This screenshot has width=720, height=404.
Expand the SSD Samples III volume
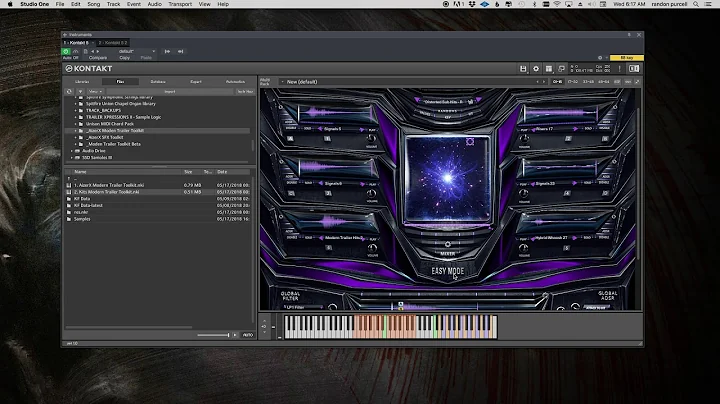(x=71, y=157)
